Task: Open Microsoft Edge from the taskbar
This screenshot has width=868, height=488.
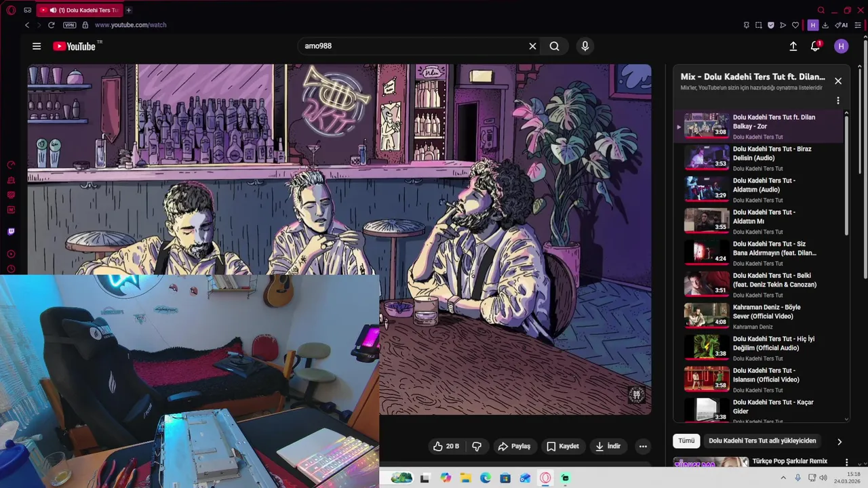Action: click(486, 478)
